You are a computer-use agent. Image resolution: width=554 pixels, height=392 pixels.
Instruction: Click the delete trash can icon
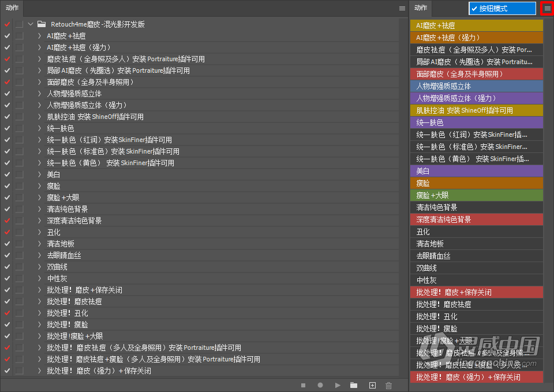pos(388,385)
